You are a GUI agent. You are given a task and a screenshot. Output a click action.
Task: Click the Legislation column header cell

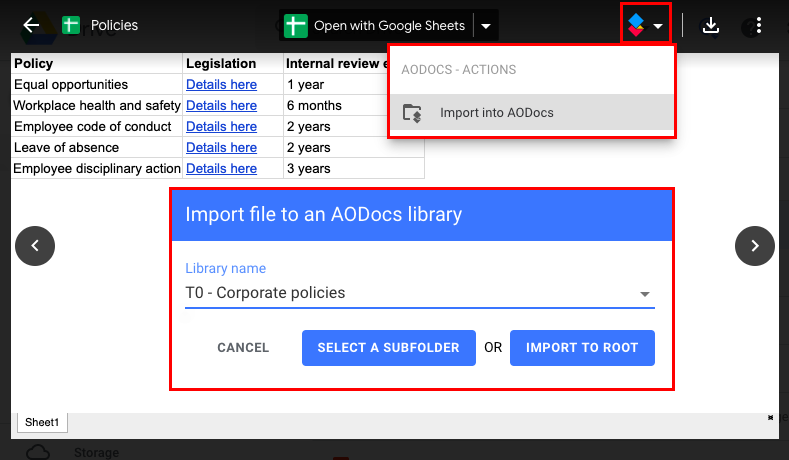[x=233, y=63]
